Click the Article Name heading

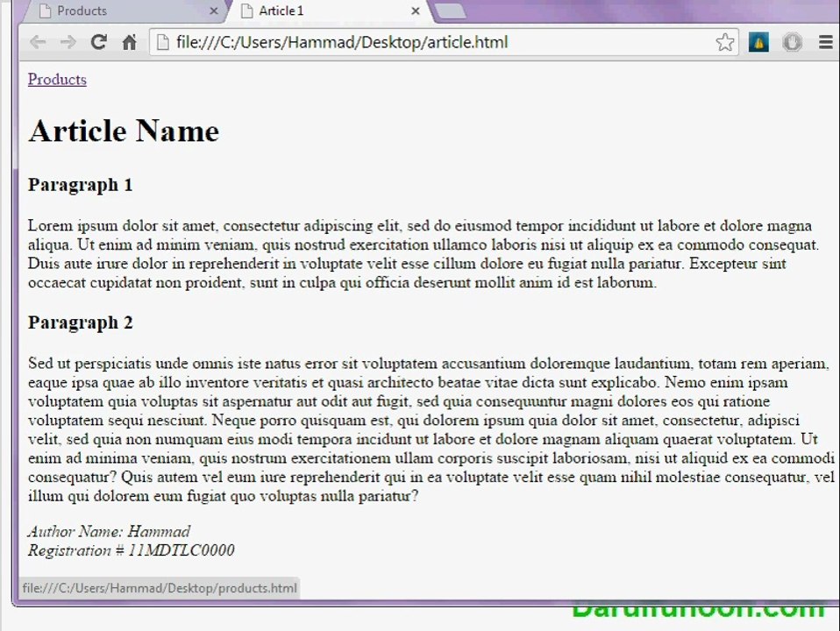(124, 131)
